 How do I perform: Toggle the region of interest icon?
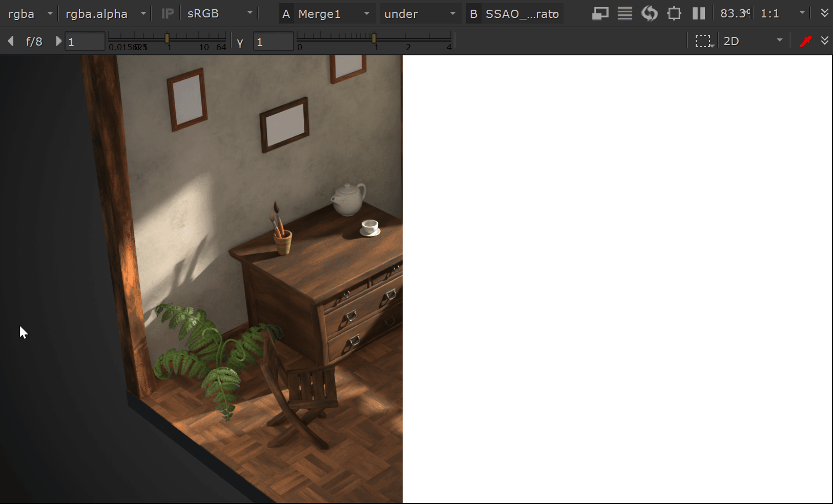(674, 13)
